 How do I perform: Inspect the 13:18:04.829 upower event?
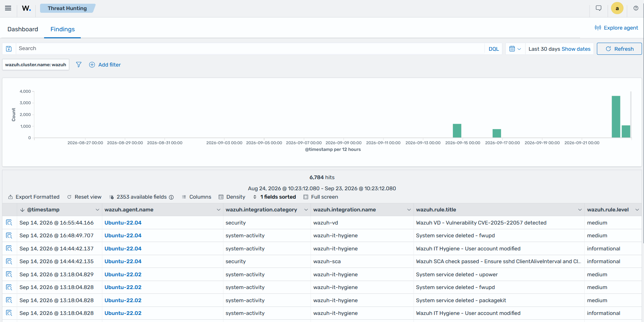[9, 274]
